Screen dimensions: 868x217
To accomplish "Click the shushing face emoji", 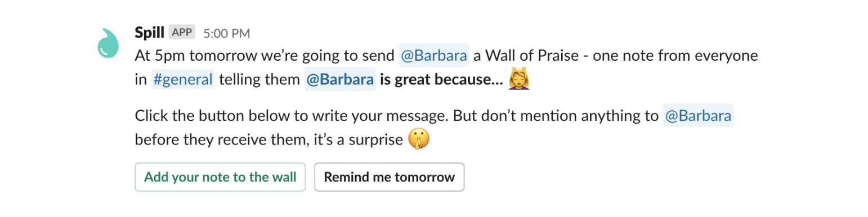I will pos(418,139).
